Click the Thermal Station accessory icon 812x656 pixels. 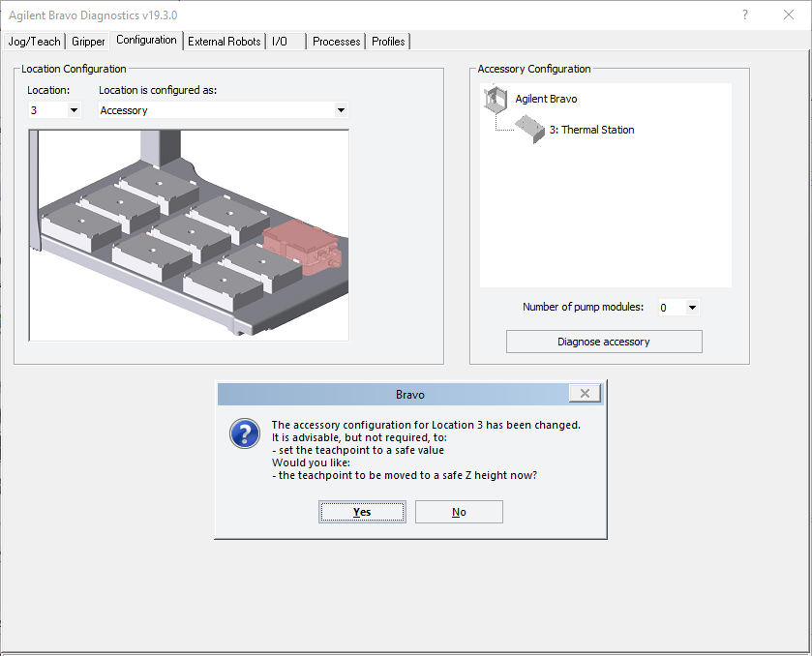coord(529,129)
